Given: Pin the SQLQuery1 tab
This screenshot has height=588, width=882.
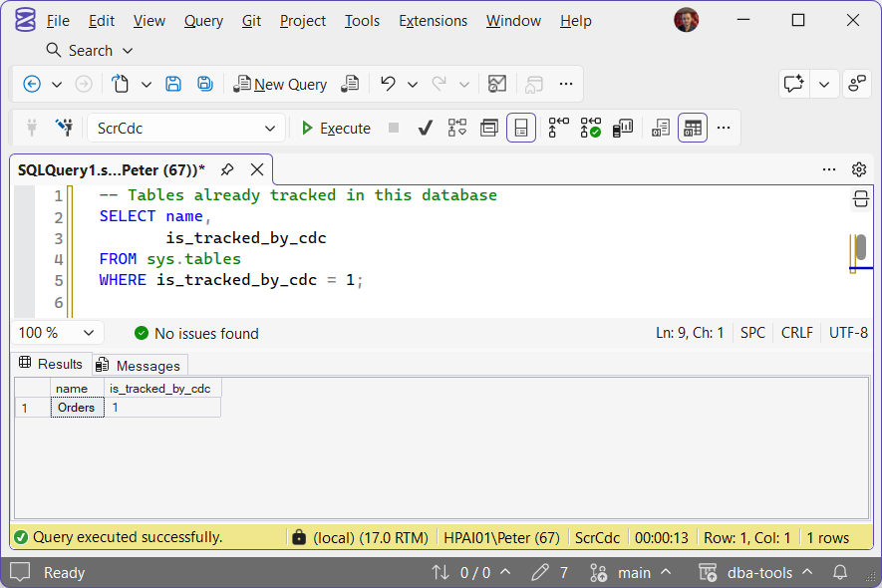Looking at the screenshot, I should 227,169.
